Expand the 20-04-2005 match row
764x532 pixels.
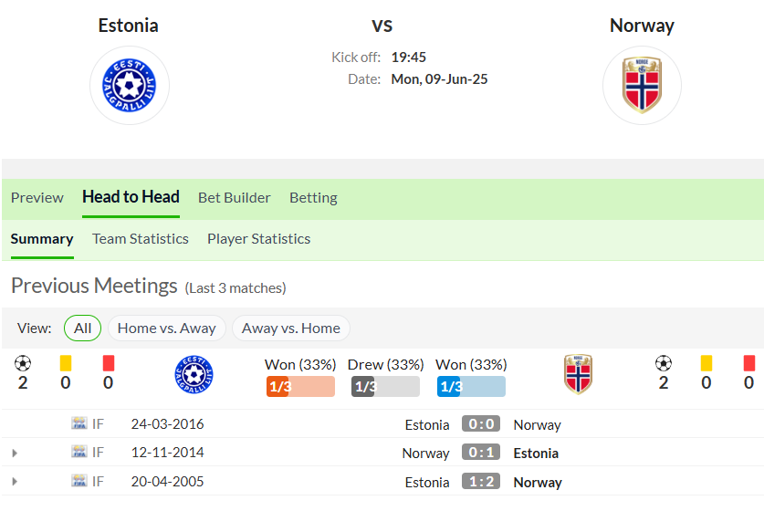click(15, 481)
